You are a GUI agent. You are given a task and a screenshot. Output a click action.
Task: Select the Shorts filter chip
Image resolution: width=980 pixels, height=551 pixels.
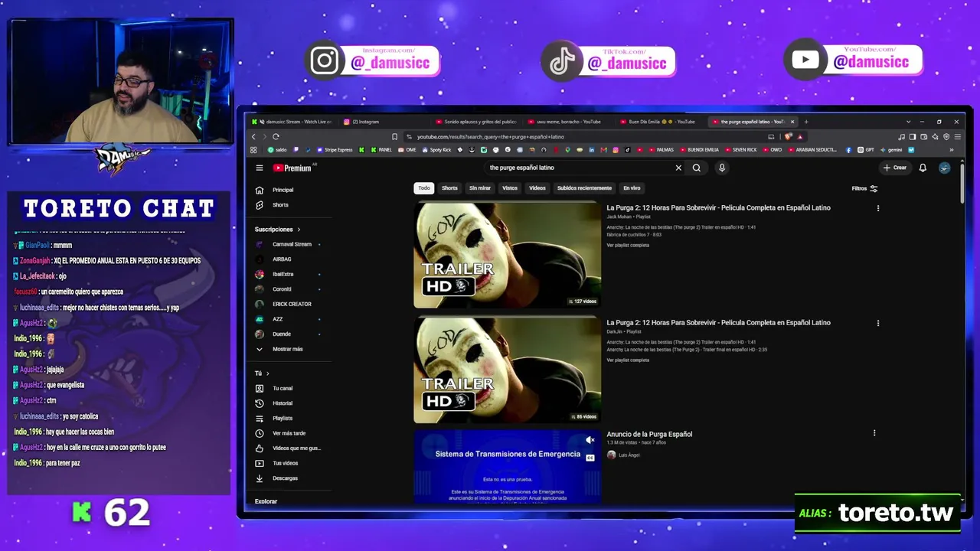449,188
